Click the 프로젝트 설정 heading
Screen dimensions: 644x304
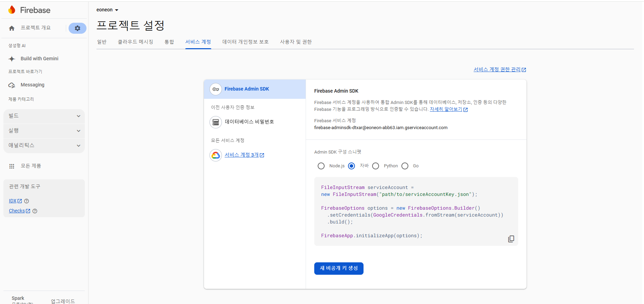click(131, 25)
